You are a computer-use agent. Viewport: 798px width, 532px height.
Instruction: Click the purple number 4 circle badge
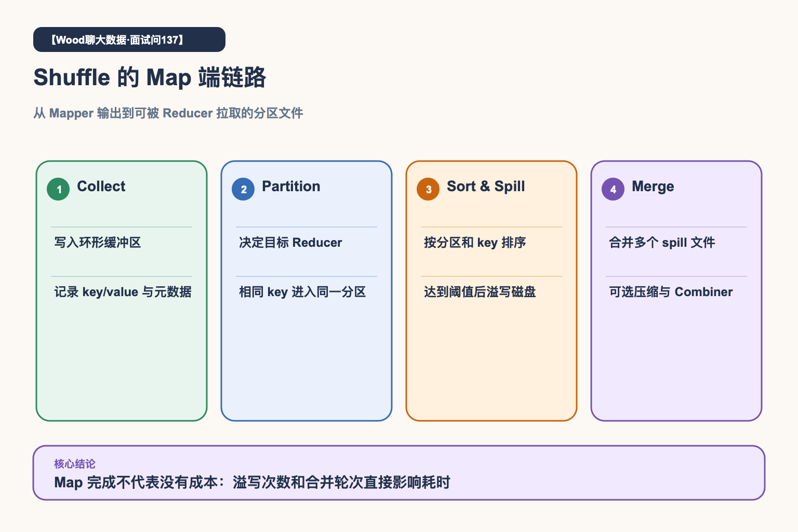point(613,189)
